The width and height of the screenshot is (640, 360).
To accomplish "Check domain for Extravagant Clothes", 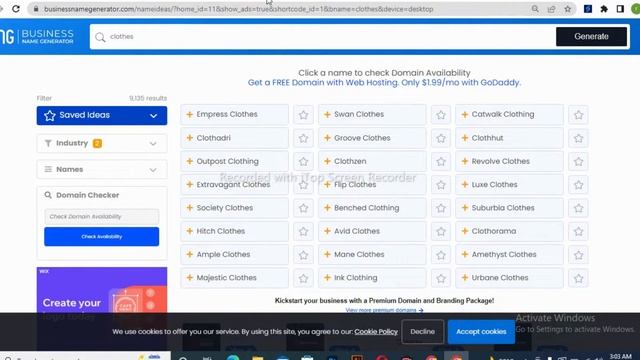I will (x=233, y=184).
